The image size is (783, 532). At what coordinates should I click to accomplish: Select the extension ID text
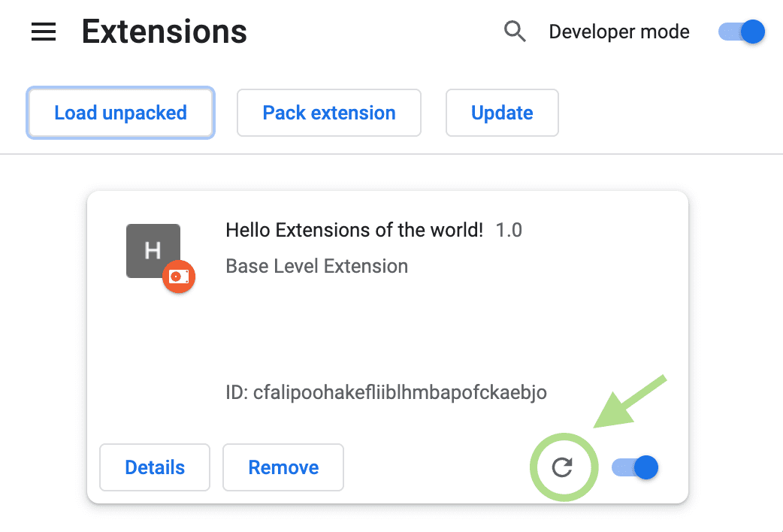click(385, 392)
